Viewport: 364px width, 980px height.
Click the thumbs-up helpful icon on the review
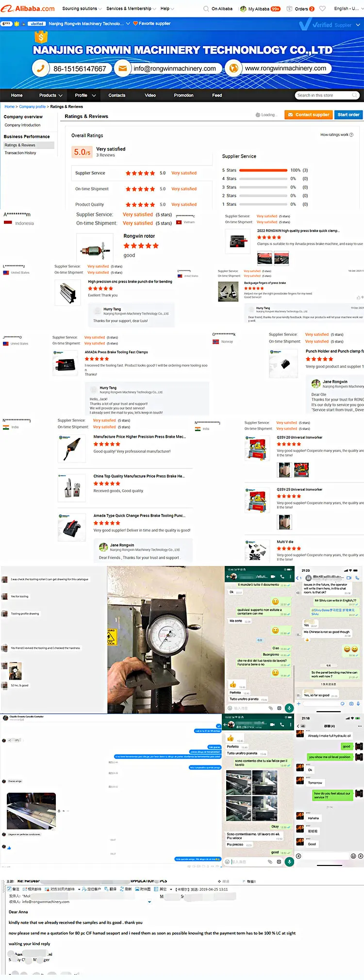point(358,297)
